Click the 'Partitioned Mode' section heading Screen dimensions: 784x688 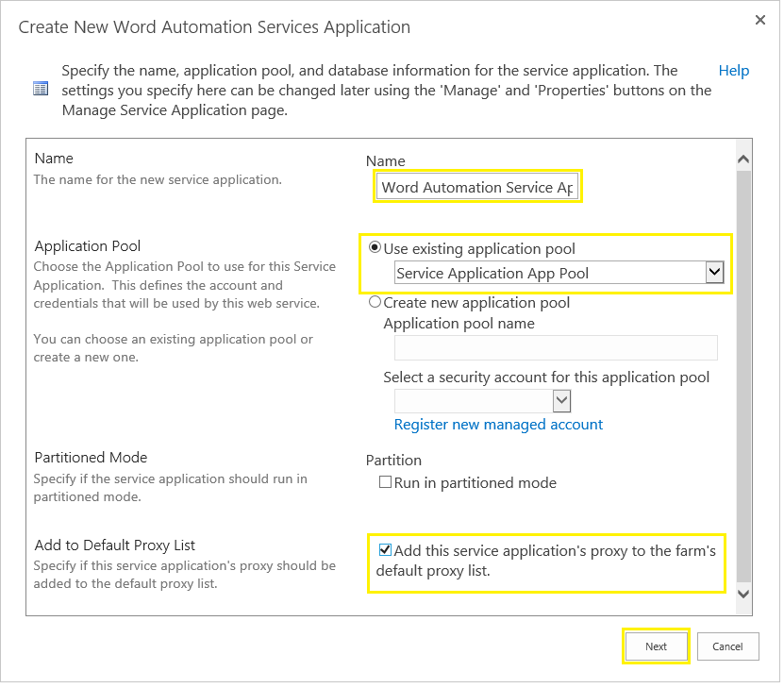(91, 458)
